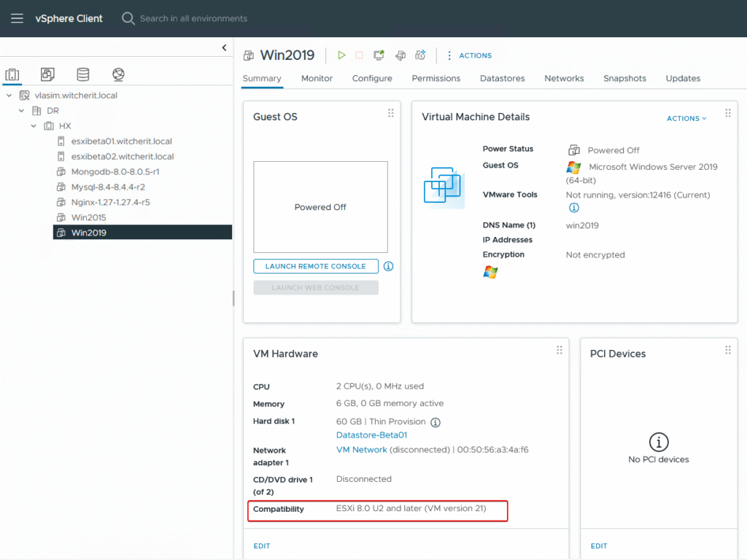Click the Win2019 VM icon in header
The width and height of the screenshot is (747, 560).
[x=249, y=55]
